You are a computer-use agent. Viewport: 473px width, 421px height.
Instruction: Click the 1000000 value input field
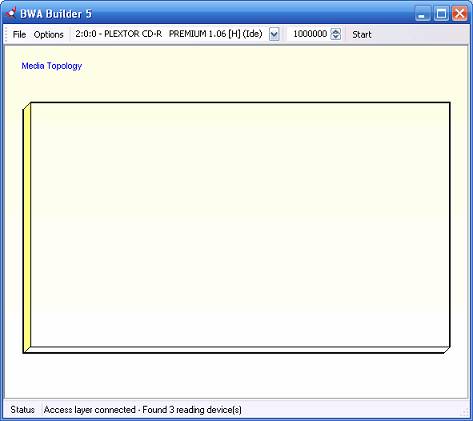(x=310, y=34)
